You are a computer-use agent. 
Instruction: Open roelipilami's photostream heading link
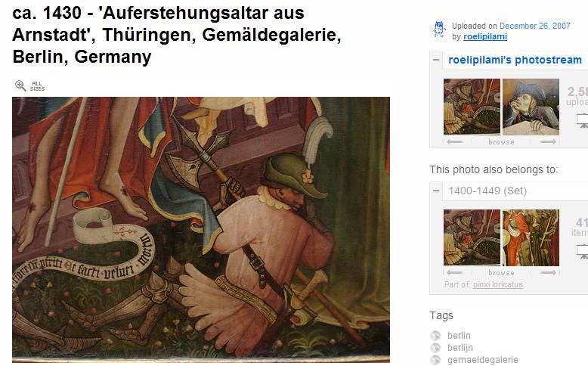(x=515, y=60)
